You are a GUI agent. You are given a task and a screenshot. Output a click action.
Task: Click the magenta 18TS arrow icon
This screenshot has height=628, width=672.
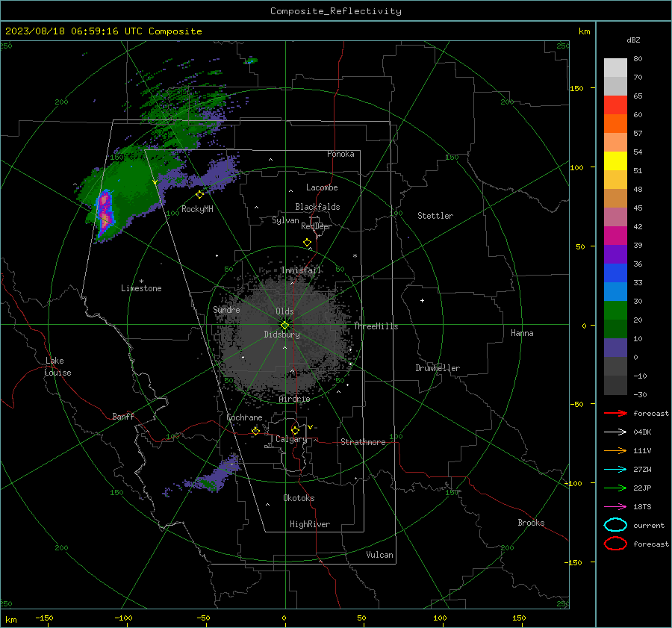[x=615, y=507]
